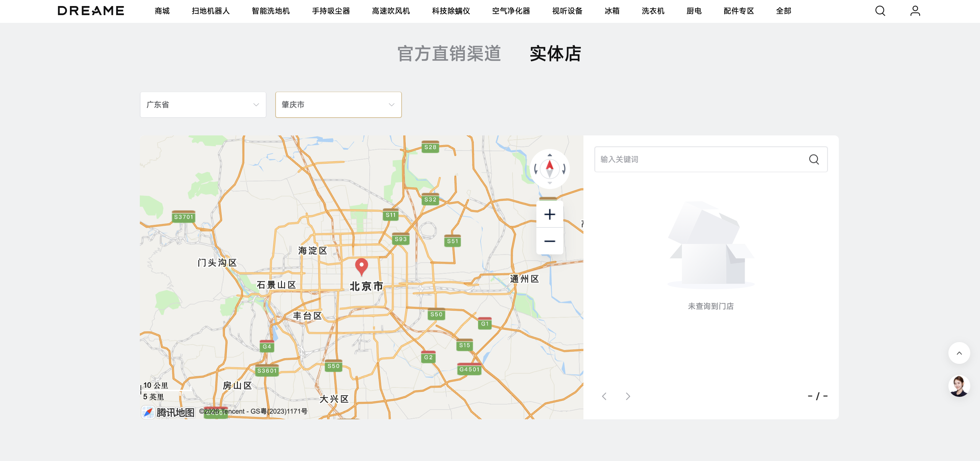The height and width of the screenshot is (461, 980).
Task: Click the back-to-top arrow icon
Action: tap(959, 353)
